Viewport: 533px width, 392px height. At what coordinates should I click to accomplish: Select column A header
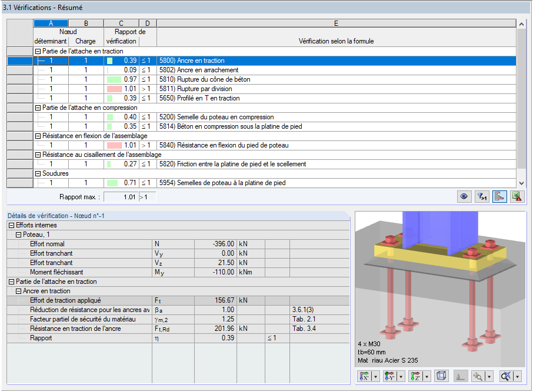click(x=51, y=23)
